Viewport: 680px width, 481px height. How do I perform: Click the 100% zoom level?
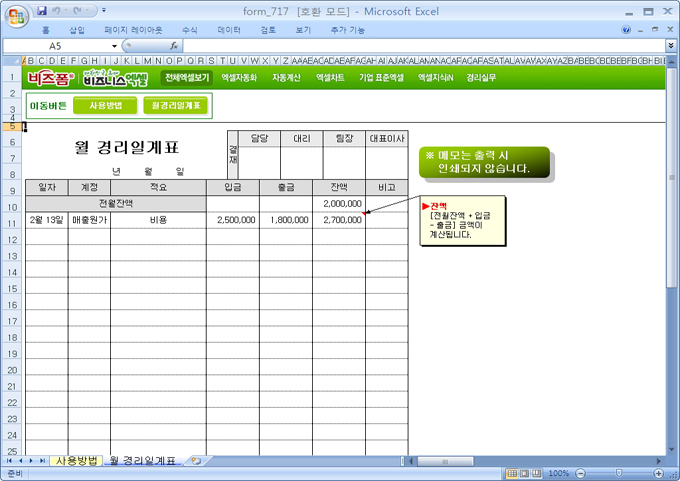559,473
